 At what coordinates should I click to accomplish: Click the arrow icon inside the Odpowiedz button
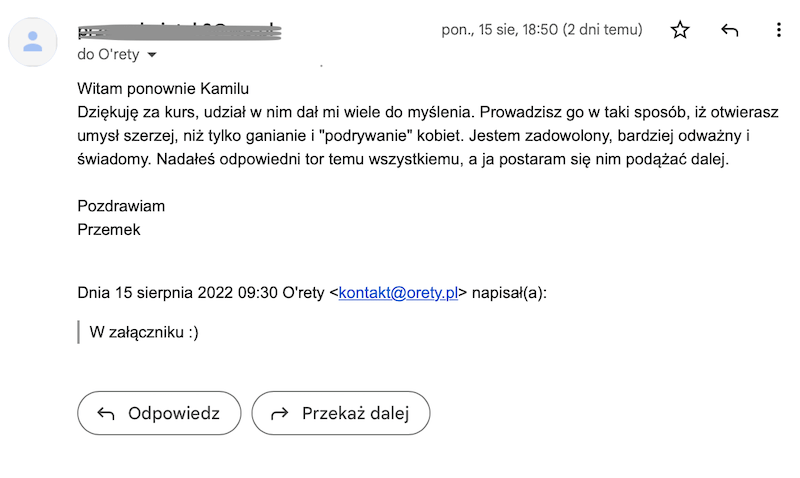106,414
